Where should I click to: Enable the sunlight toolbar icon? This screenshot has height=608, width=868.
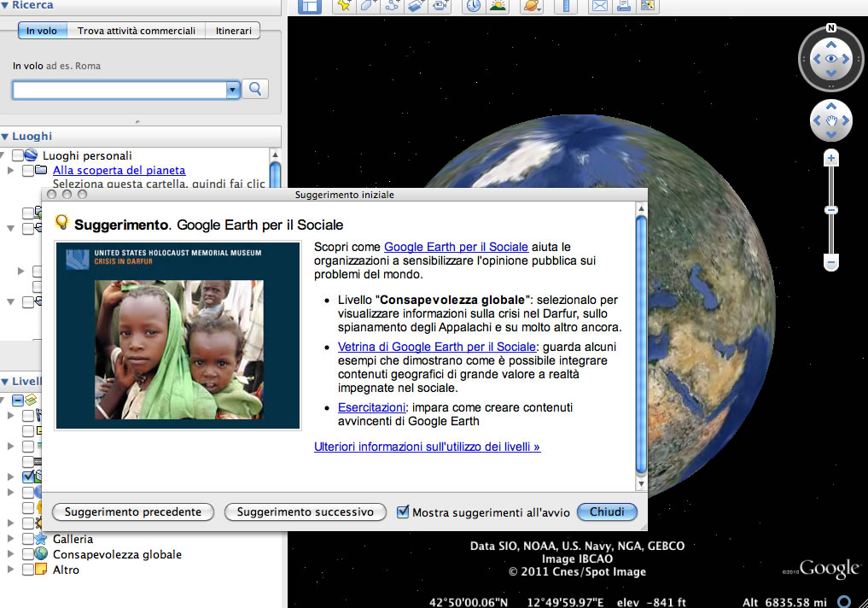tap(498, 6)
